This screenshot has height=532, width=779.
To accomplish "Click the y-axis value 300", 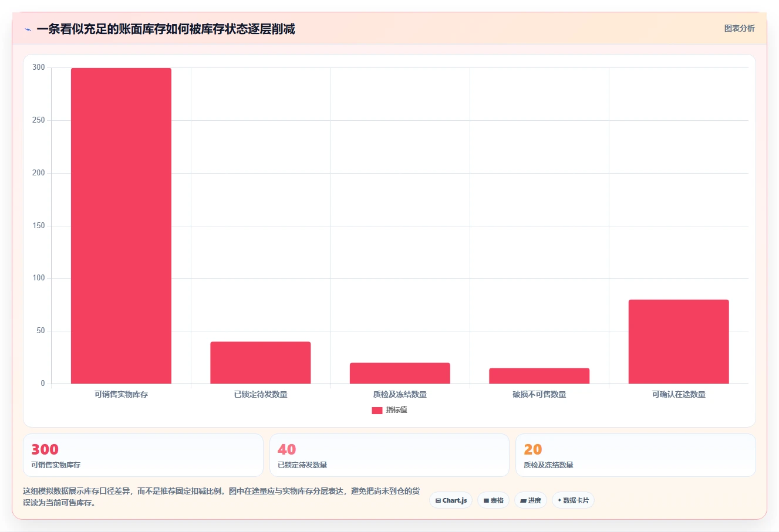I will click(39, 67).
